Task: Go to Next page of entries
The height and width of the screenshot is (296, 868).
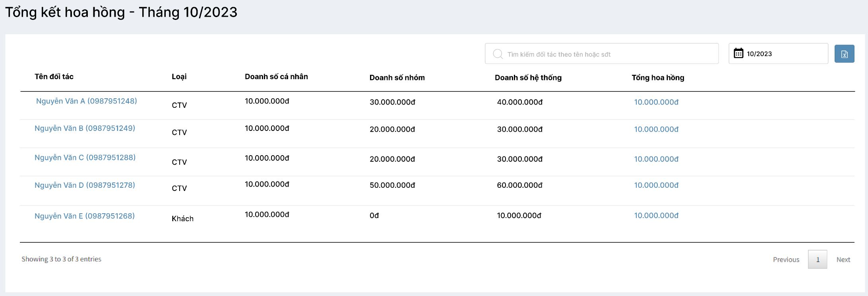Action: (x=843, y=259)
